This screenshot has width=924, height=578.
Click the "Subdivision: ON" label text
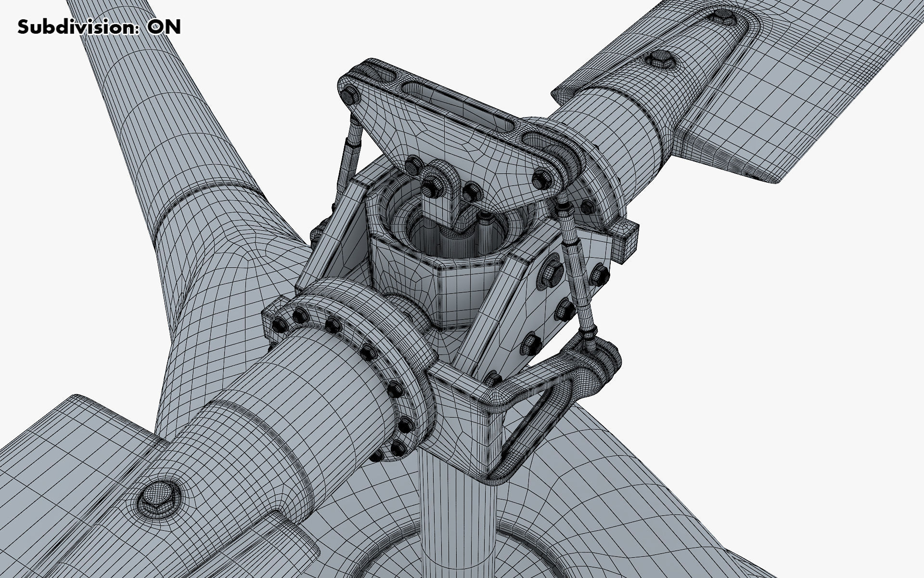coord(99,27)
